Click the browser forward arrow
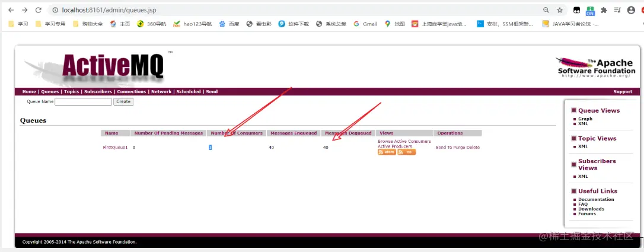This screenshot has height=252, width=644. (x=25, y=10)
